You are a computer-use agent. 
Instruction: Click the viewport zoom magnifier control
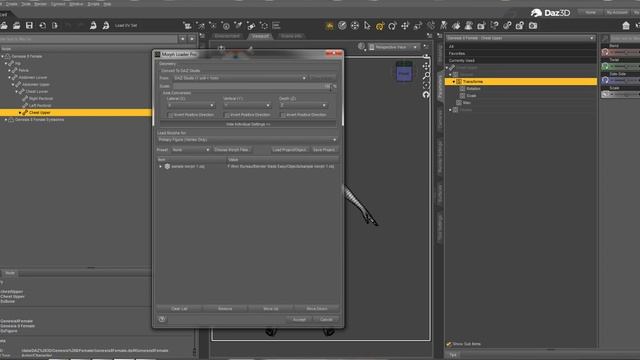[426, 76]
